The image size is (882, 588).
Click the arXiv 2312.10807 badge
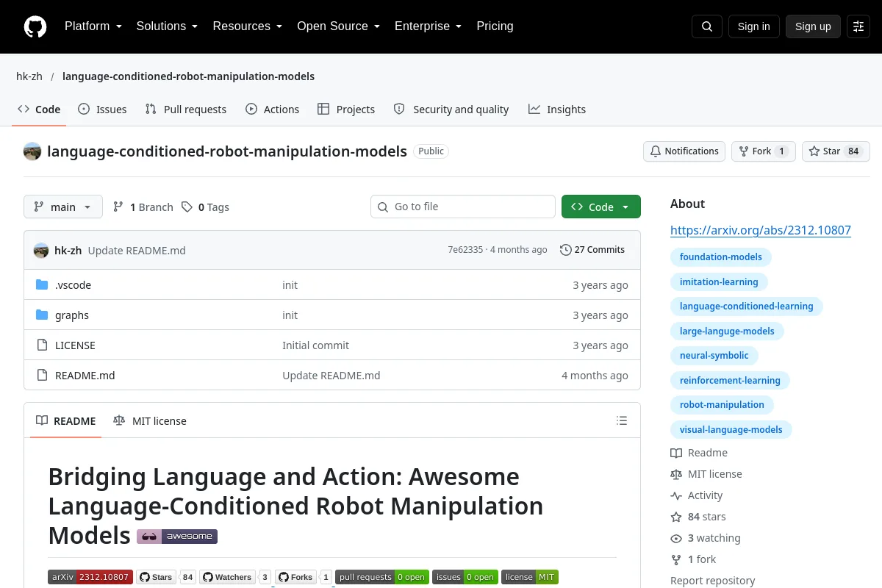pyautogui.click(x=90, y=577)
